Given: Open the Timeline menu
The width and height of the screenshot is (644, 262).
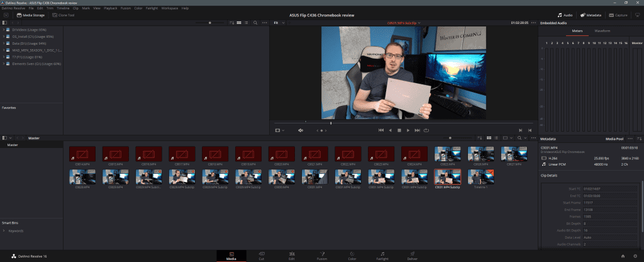Looking at the screenshot, I should click(63, 8).
